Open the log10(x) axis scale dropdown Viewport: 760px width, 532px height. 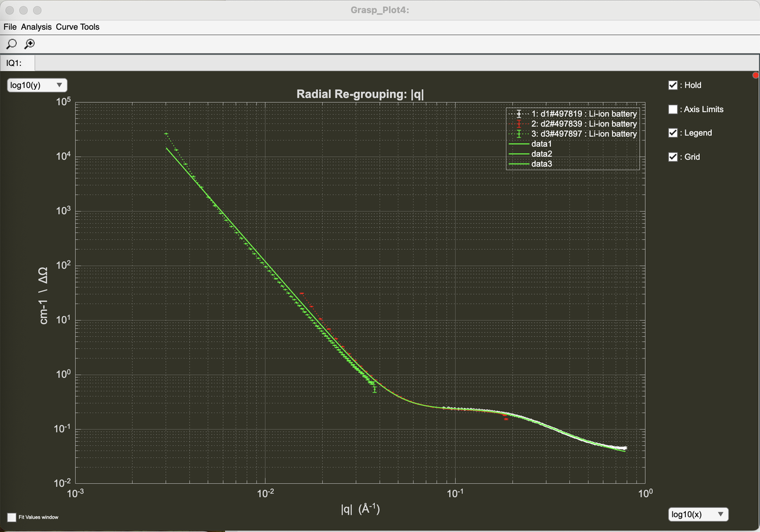click(x=699, y=514)
